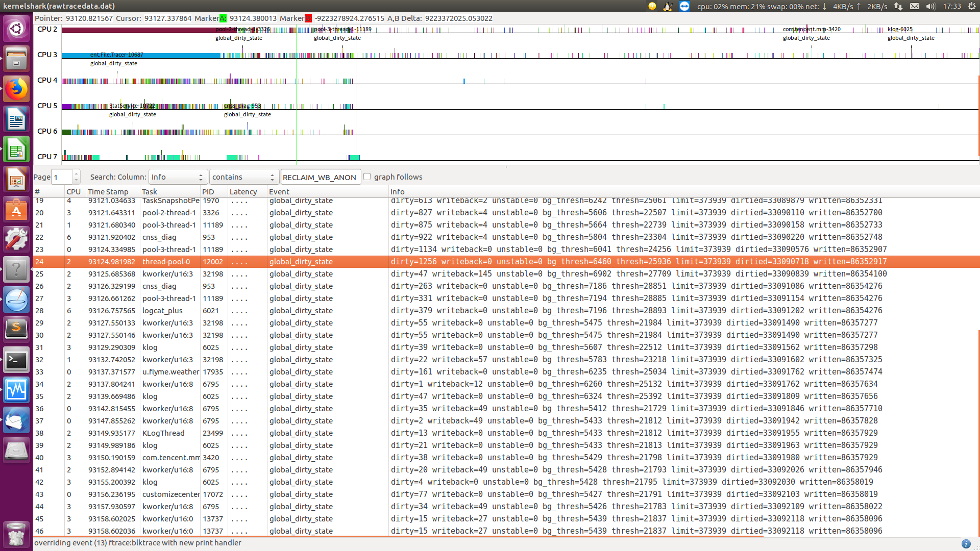This screenshot has height=551, width=980.
Task: Click the CPU 4 graph label
Action: pos(47,80)
